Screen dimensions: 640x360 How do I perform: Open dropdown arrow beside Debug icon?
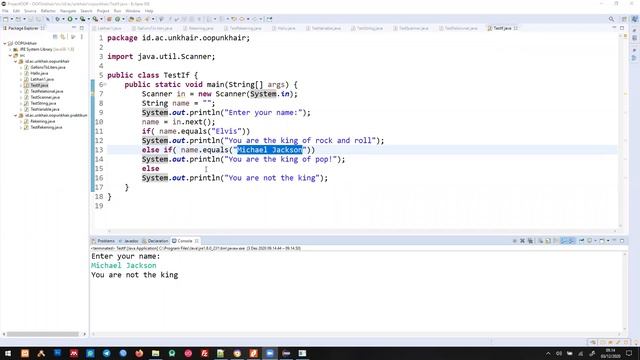63,19
